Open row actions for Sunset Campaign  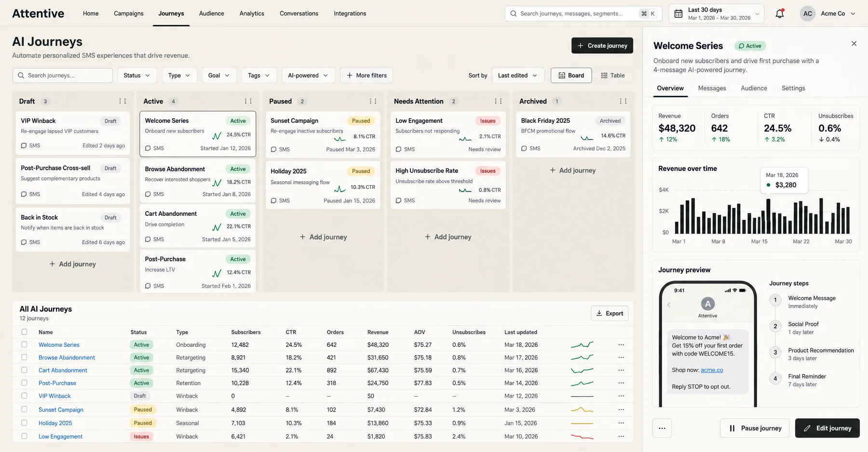click(621, 410)
